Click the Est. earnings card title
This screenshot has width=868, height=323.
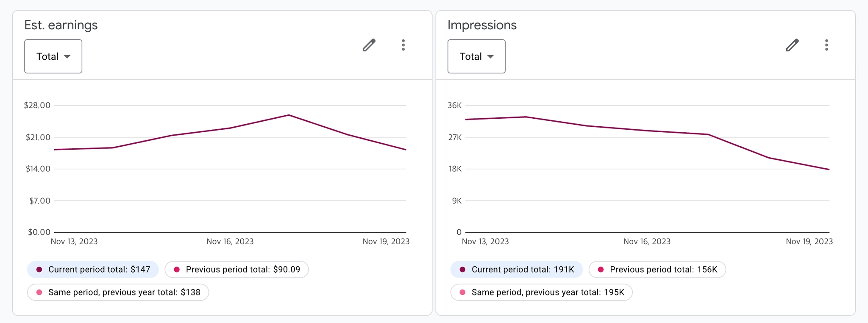(61, 25)
